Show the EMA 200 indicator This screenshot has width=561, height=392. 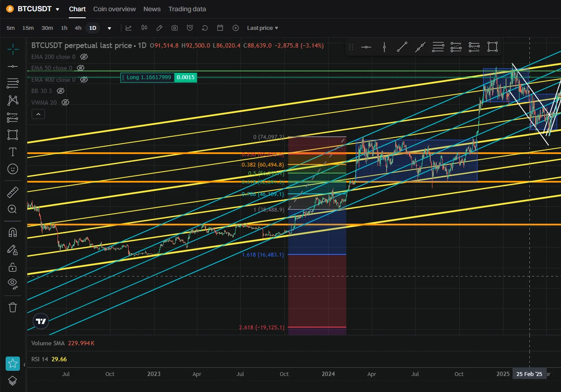point(84,57)
